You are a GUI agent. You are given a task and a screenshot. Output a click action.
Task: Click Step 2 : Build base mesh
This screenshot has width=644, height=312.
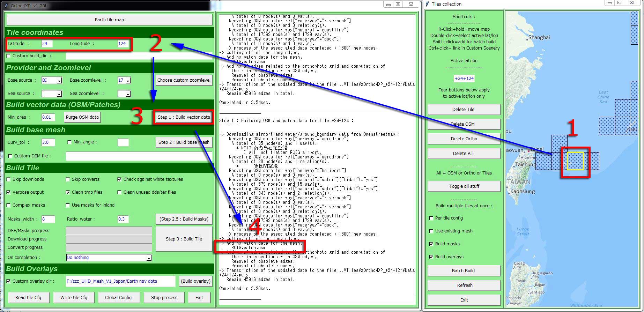[x=184, y=142]
